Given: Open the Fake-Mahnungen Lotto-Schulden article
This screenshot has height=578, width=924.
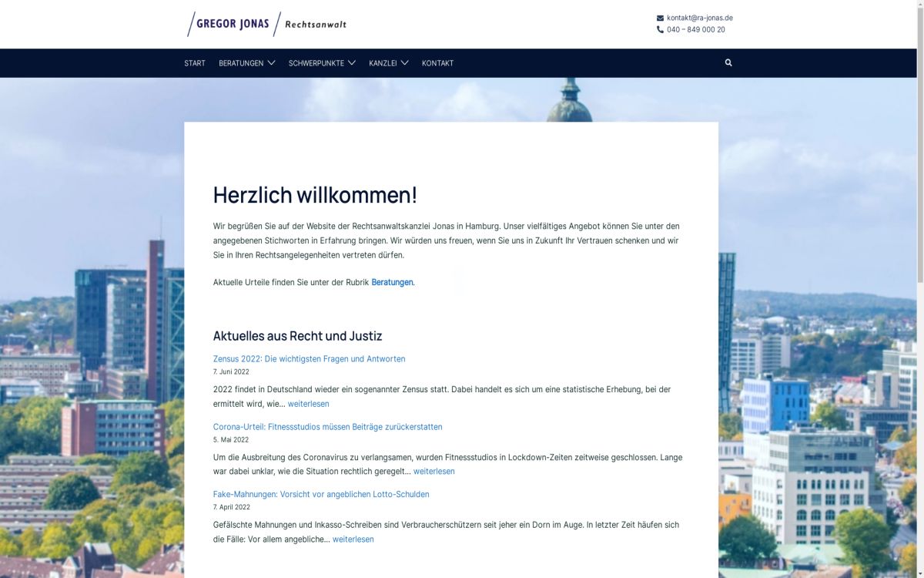Looking at the screenshot, I should (321, 494).
